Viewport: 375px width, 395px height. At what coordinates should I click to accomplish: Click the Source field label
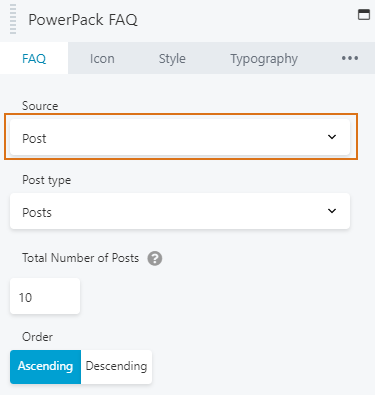tap(40, 106)
